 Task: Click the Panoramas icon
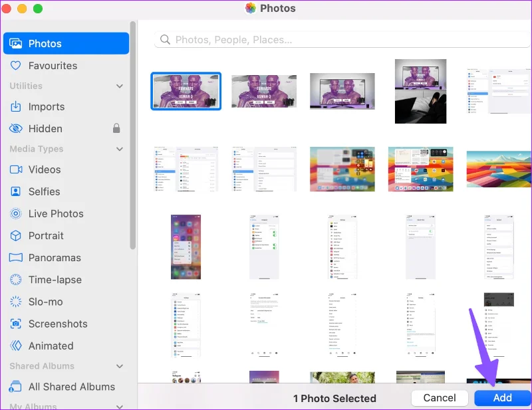pos(15,257)
